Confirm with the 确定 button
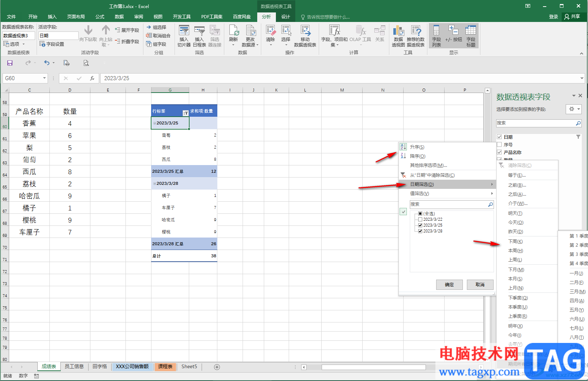 449,284
